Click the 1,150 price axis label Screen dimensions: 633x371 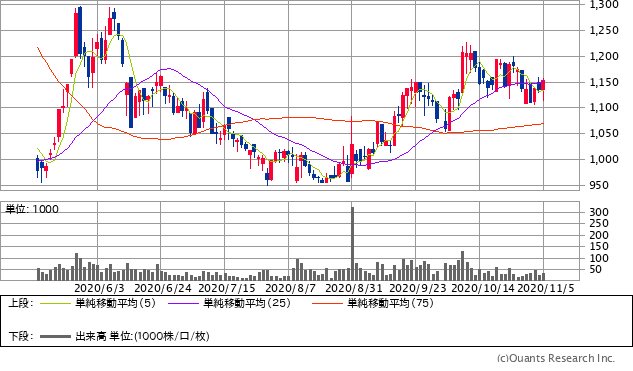[x=604, y=82]
